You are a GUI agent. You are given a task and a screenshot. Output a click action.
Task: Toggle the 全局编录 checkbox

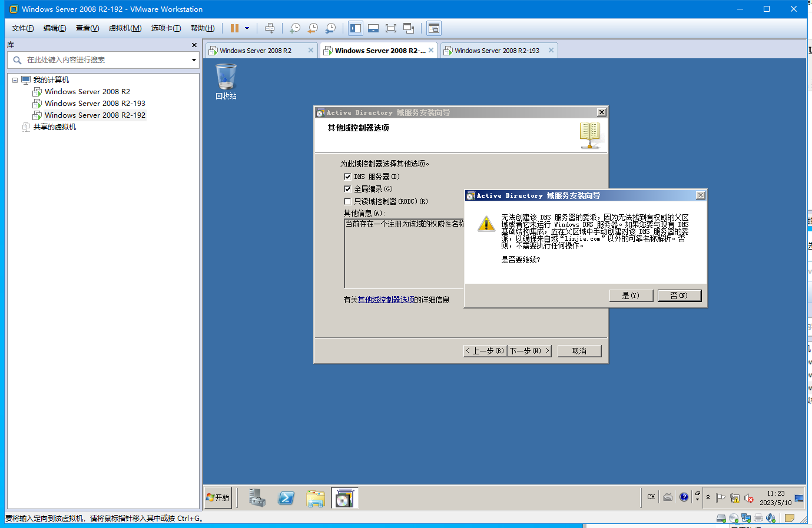click(x=347, y=189)
